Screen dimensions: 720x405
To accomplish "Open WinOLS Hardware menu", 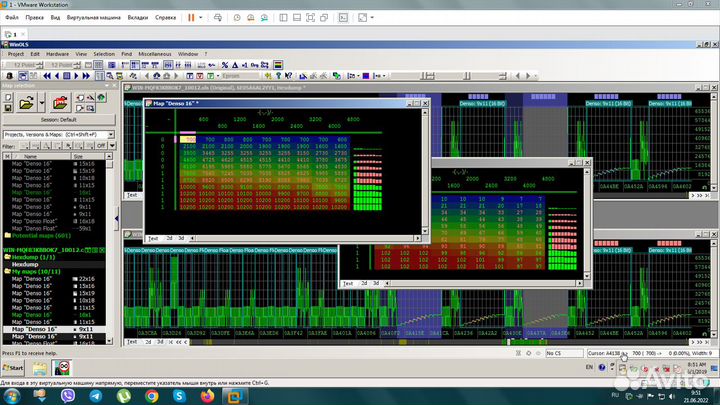I will click(x=57, y=54).
